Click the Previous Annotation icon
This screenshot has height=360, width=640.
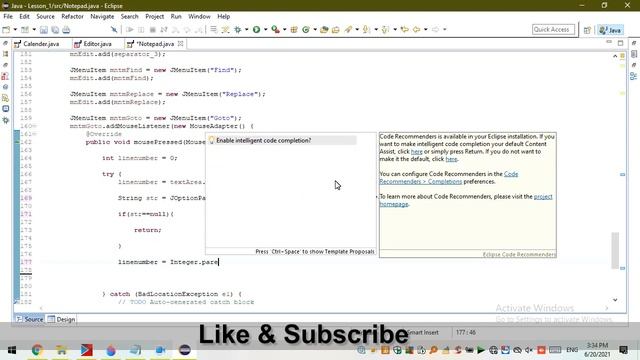[x=385, y=29]
